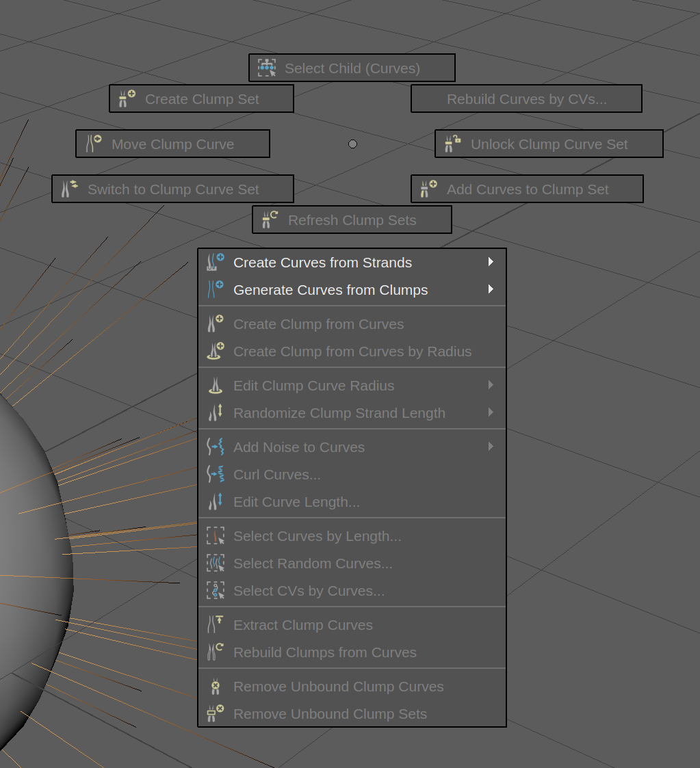Expand the Create Curves from Strands submenu arrow
Viewport: 700px width, 768px height.
click(x=491, y=262)
